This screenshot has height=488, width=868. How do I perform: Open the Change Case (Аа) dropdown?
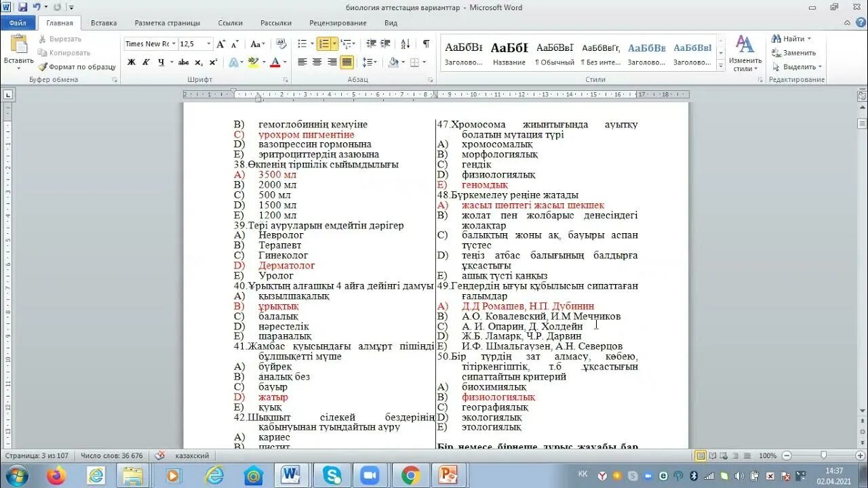pos(257,44)
